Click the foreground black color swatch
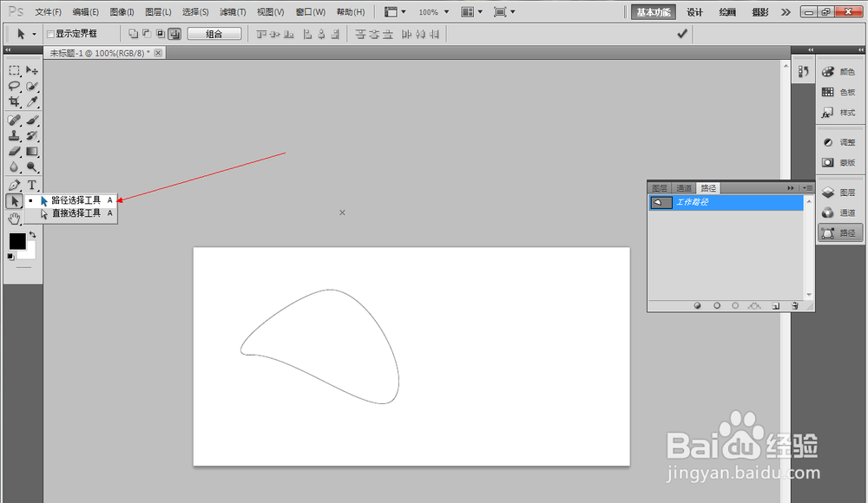 17,241
